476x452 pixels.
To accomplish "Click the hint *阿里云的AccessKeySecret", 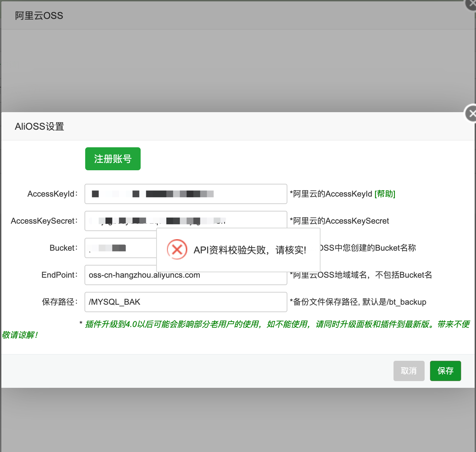I will (x=339, y=221).
